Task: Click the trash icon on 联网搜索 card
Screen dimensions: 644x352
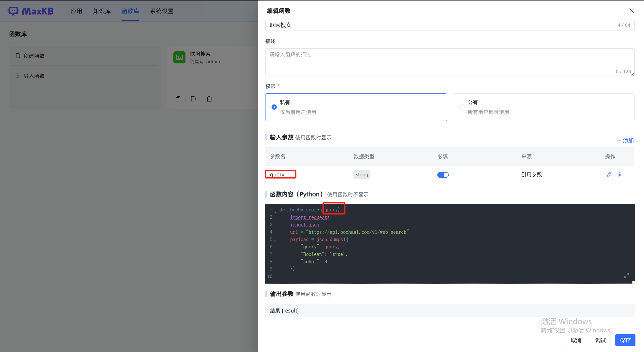Action: (x=209, y=99)
